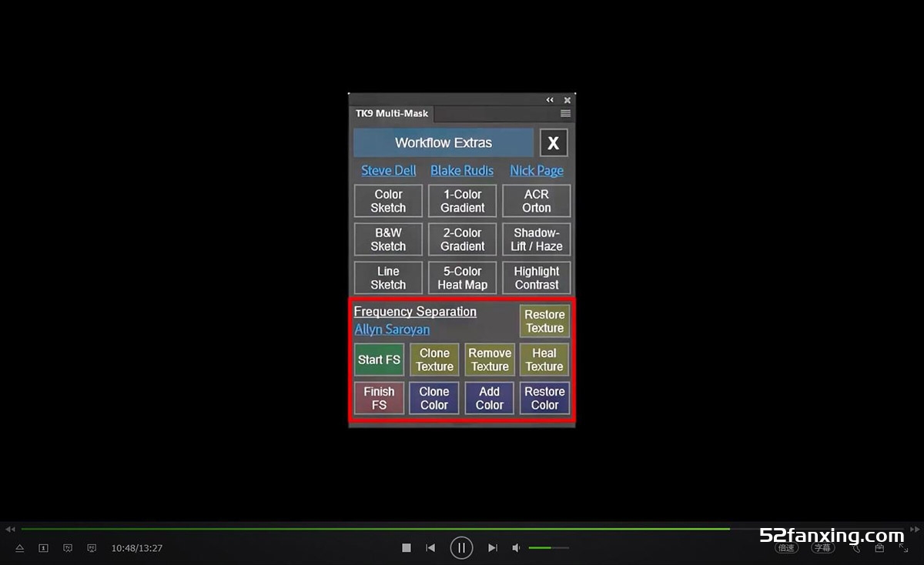This screenshot has height=565, width=924.
Task: Close Workflow Extras with the X button
Action: (554, 143)
